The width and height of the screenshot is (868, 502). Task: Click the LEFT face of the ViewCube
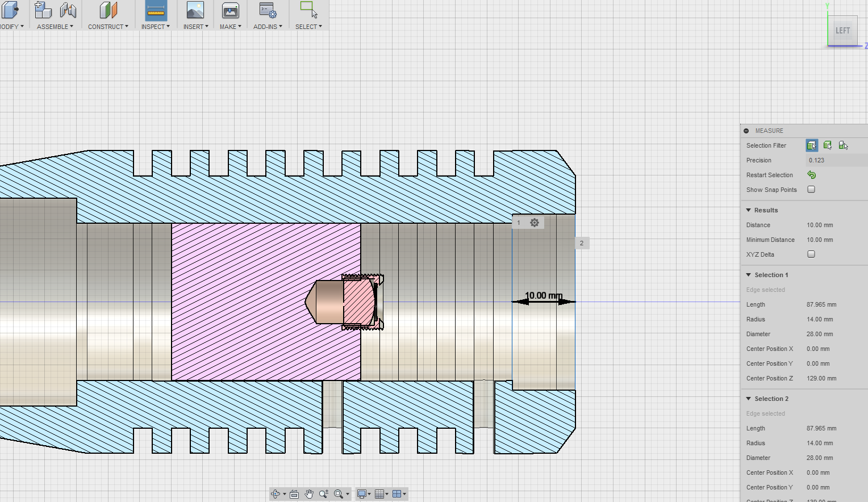[x=842, y=31]
